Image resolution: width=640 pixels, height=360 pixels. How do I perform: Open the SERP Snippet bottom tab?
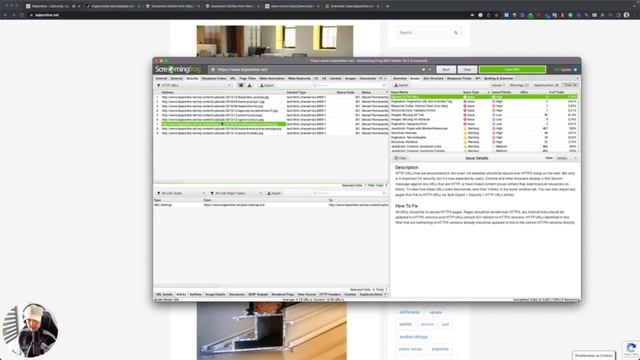point(258,294)
